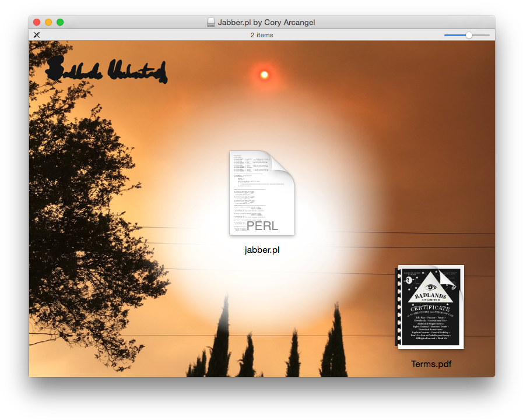Click the Terms.pdf file name label

coord(431,364)
